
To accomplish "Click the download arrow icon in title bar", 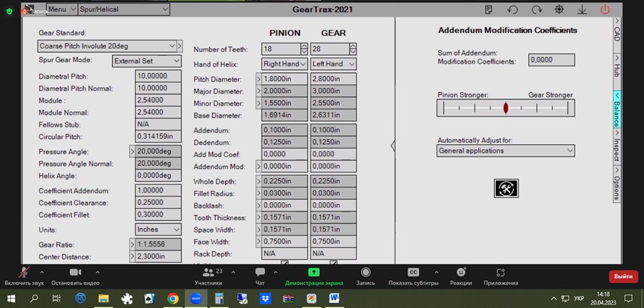I will [x=582, y=10].
